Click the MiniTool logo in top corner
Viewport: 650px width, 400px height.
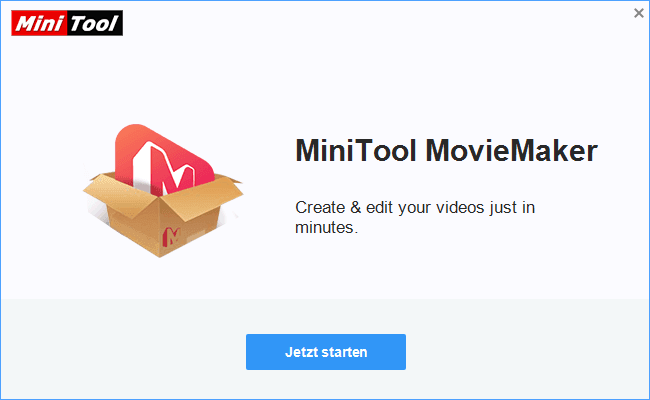67,23
